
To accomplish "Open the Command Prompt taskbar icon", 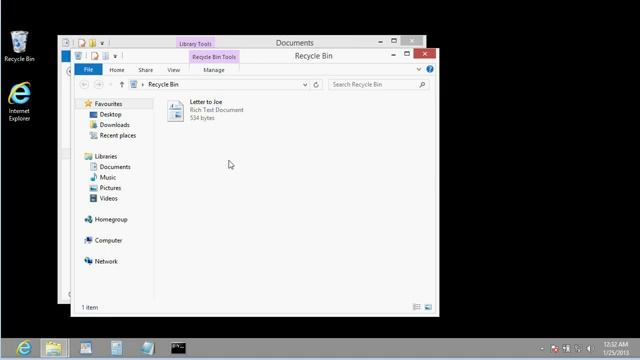I will pyautogui.click(x=178, y=348).
